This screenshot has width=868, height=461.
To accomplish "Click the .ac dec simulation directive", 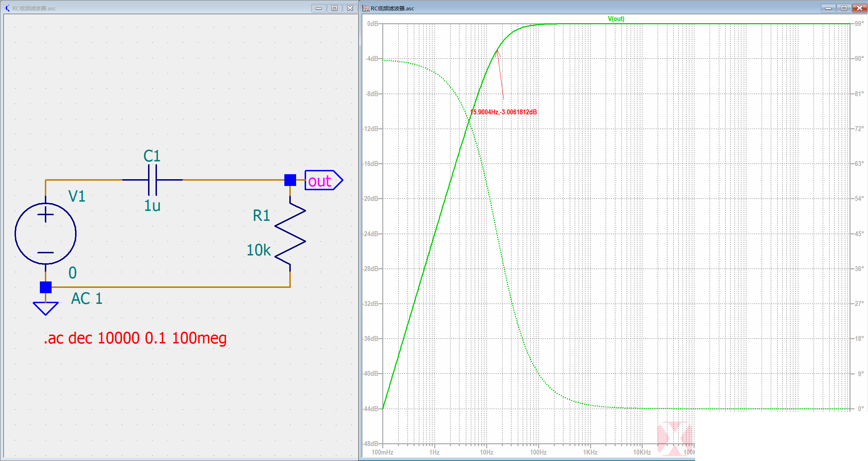I will coord(135,338).
